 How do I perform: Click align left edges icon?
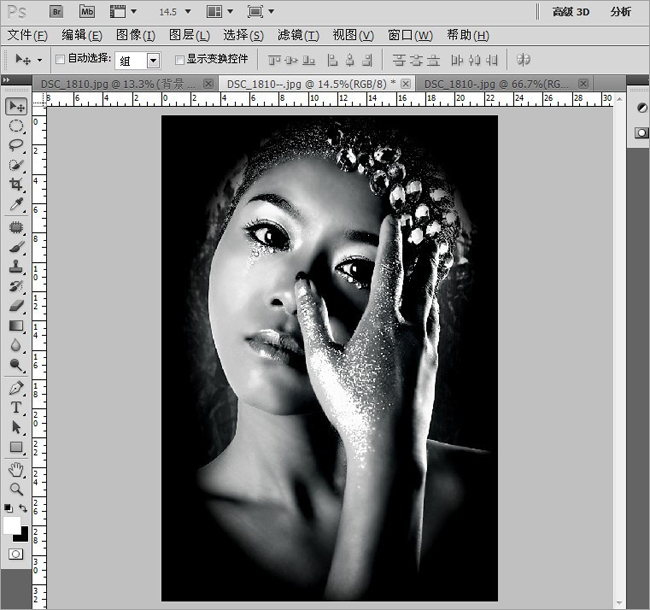pos(332,61)
